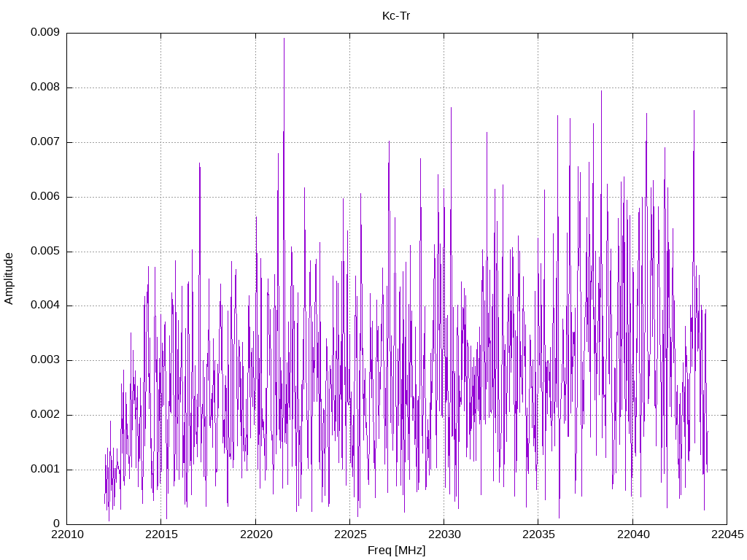Click the 'Amplitude' y-axis label

click(x=9, y=279)
